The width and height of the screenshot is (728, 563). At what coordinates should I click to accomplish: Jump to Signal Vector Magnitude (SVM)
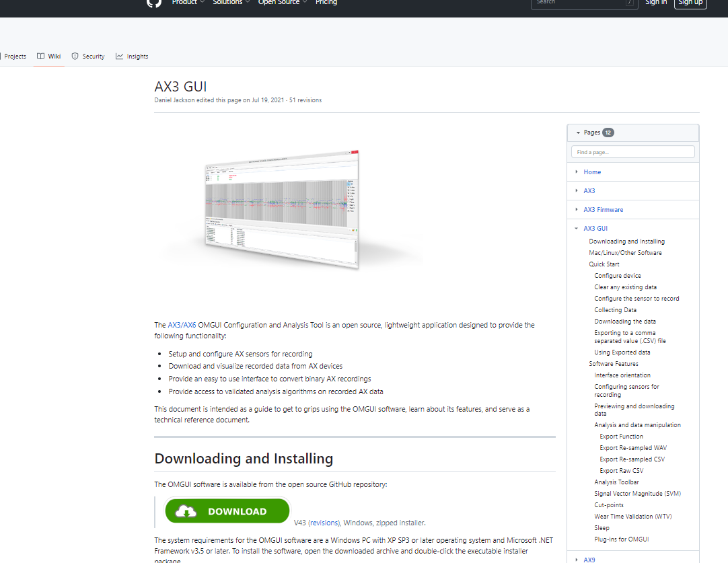point(637,493)
